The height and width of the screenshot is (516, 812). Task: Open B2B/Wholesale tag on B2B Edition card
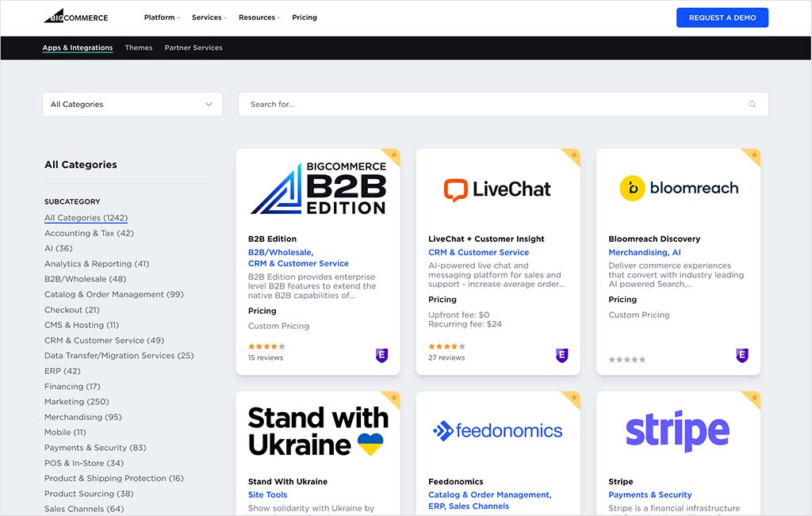pyautogui.click(x=281, y=253)
